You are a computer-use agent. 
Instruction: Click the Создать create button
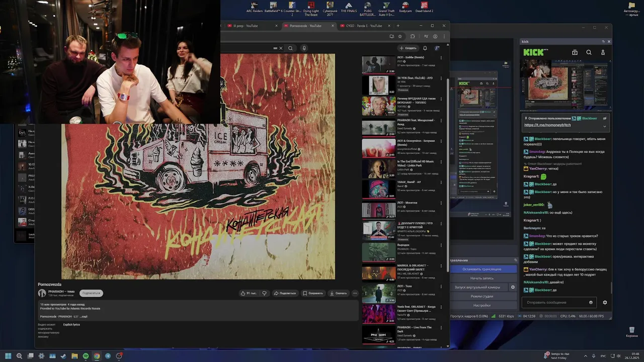coord(408,48)
